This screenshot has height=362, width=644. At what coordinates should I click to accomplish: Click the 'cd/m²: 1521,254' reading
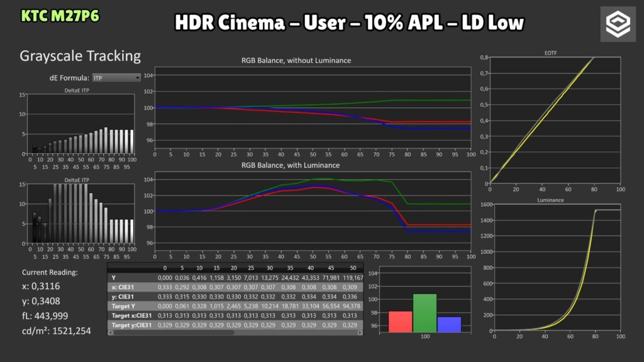56,331
